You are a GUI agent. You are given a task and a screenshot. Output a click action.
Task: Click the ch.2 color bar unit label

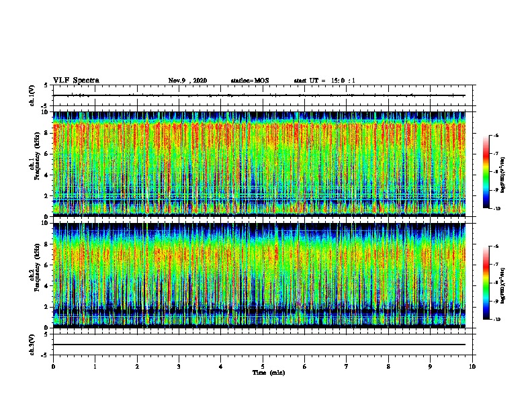tap(503, 285)
